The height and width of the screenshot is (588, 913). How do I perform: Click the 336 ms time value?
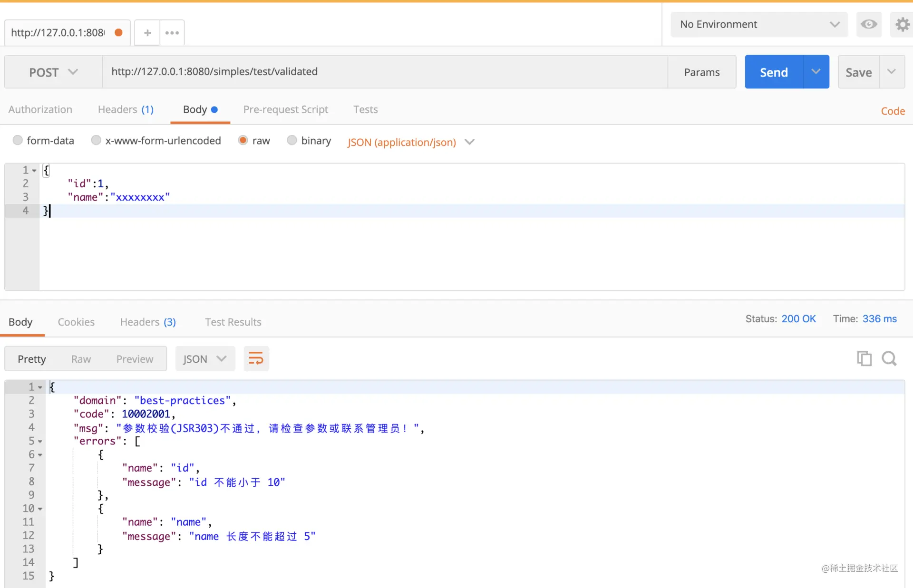(x=880, y=318)
